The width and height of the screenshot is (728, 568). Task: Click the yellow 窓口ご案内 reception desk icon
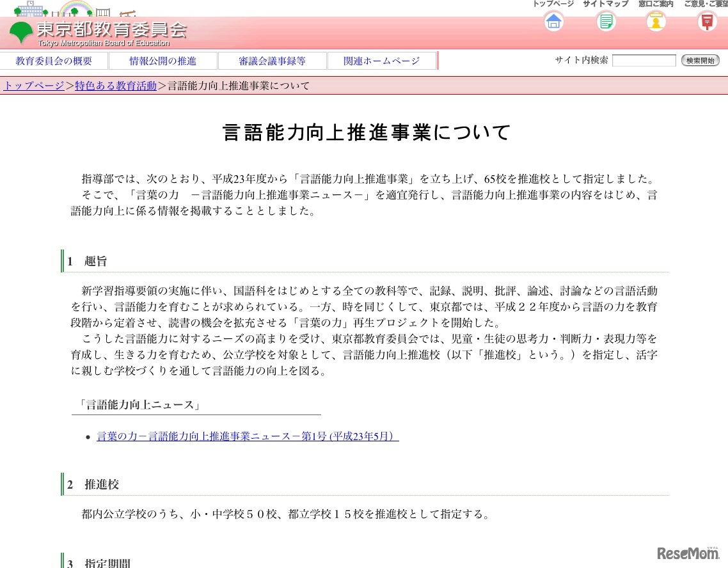[x=656, y=21]
